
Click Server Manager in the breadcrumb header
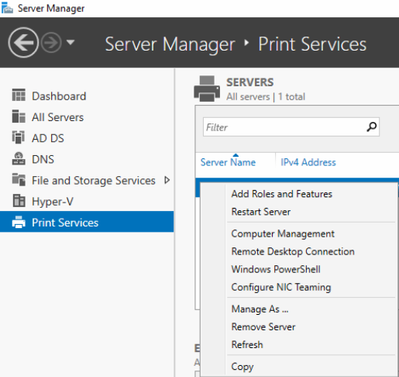pos(170,44)
